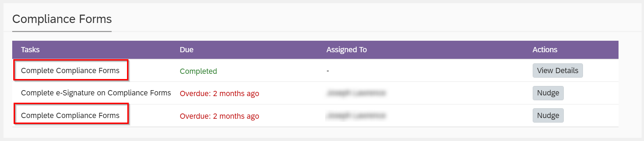The width and height of the screenshot is (644, 141).
Task: Nudge assignee of overdue Complete Compliance Forms
Action: 548,116
